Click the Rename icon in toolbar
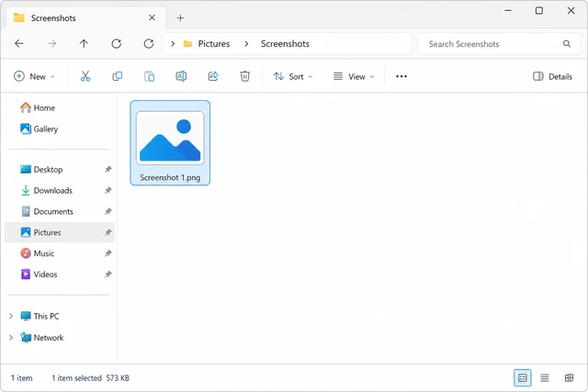 click(181, 76)
